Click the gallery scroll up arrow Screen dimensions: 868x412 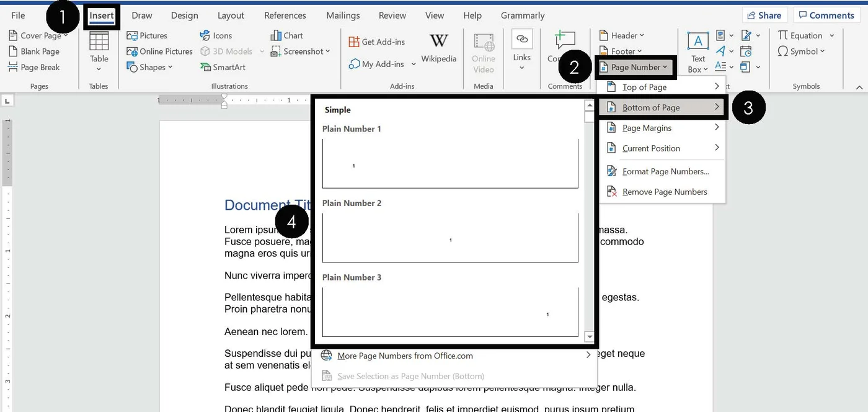pos(590,105)
